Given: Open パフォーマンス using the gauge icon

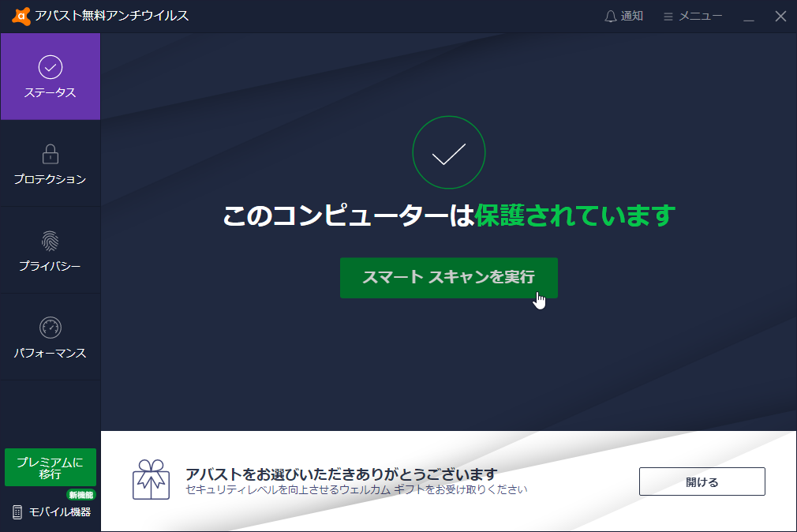Looking at the screenshot, I should pyautogui.click(x=50, y=328).
